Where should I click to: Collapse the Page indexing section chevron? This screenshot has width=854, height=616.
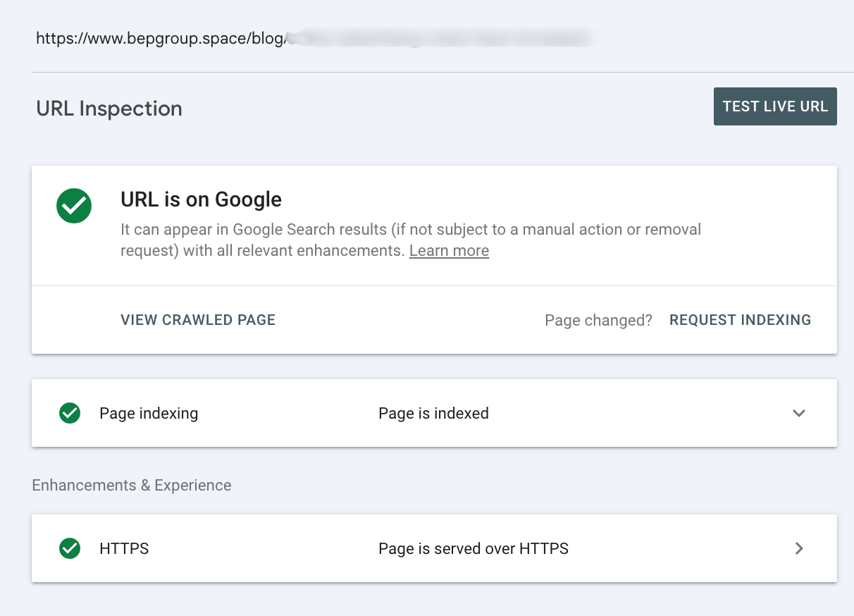tap(798, 413)
